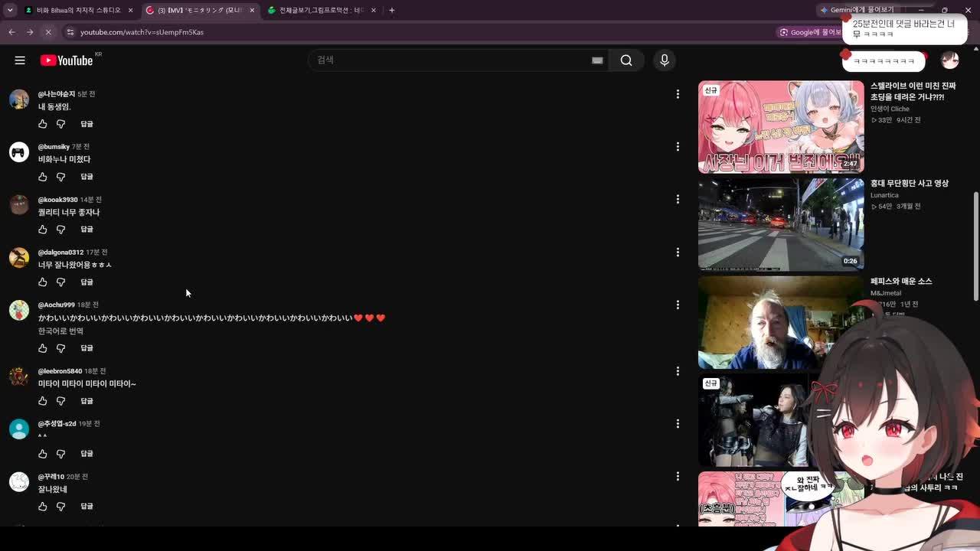This screenshot has height=551, width=980.
Task: Start voice search with microphone icon
Action: 664,60
